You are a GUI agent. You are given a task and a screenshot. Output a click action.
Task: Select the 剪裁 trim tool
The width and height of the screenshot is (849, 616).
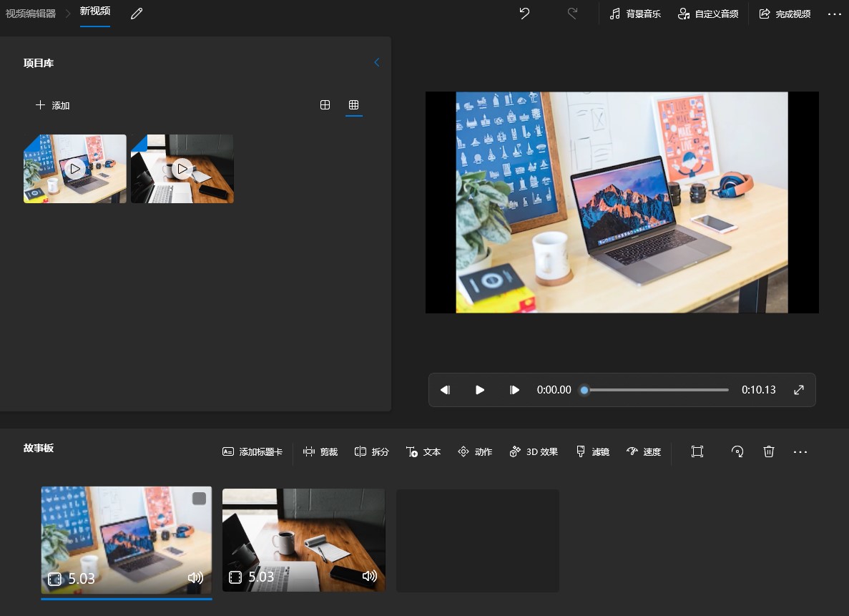click(x=320, y=451)
